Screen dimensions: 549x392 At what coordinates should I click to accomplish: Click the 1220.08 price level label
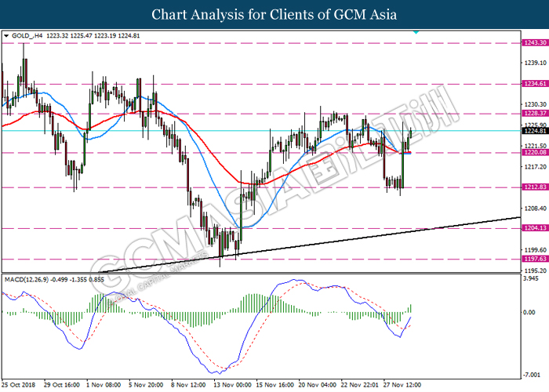[534, 152]
